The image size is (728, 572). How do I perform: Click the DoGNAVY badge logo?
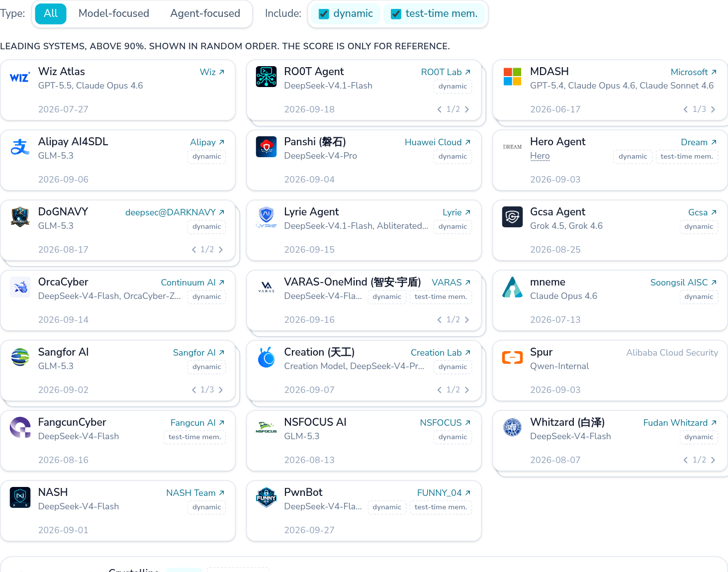pos(20,217)
